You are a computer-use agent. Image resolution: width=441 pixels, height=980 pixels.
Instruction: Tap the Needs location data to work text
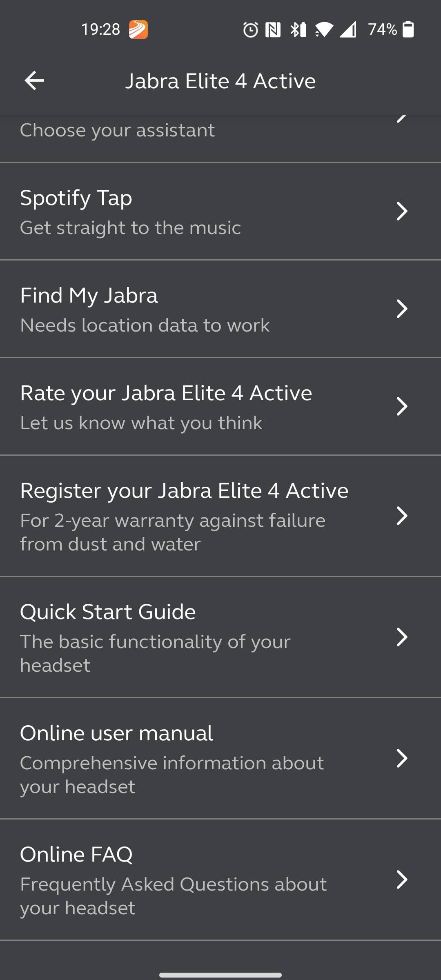(145, 325)
